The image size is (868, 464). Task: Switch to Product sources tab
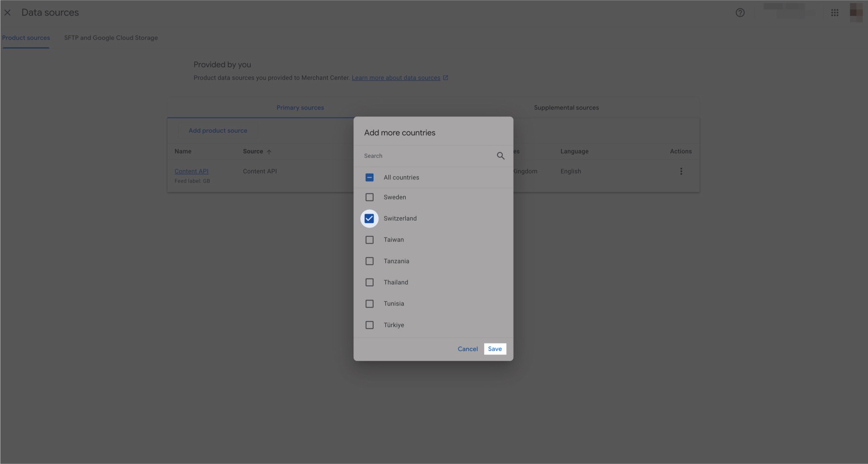(26, 38)
